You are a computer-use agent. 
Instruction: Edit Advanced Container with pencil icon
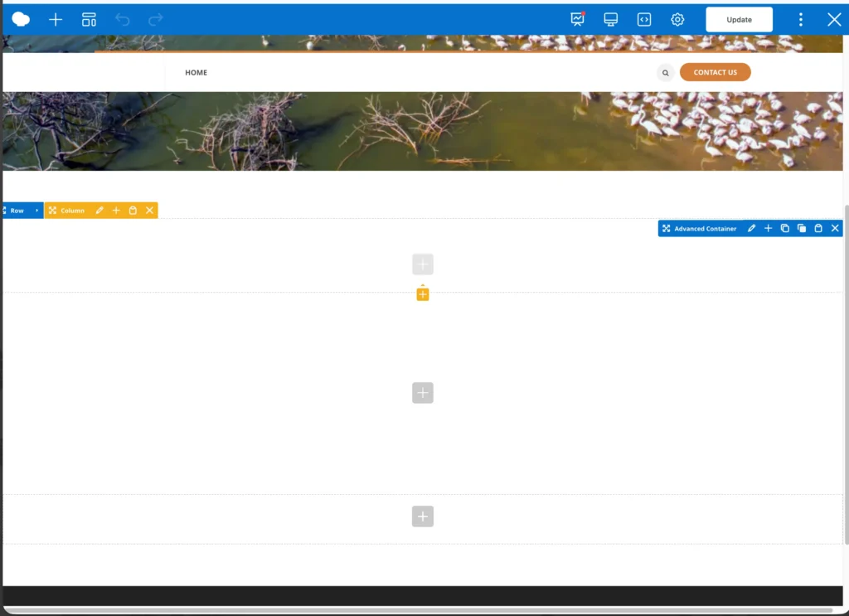point(751,229)
